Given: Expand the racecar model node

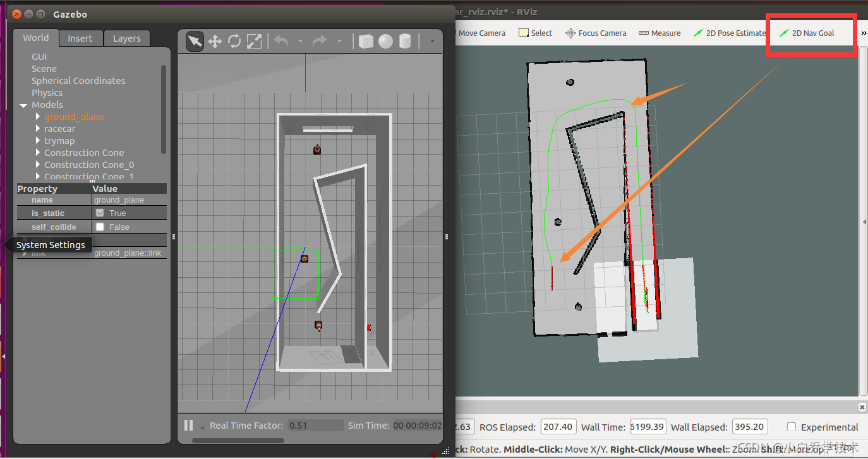Looking at the screenshot, I should (38, 129).
